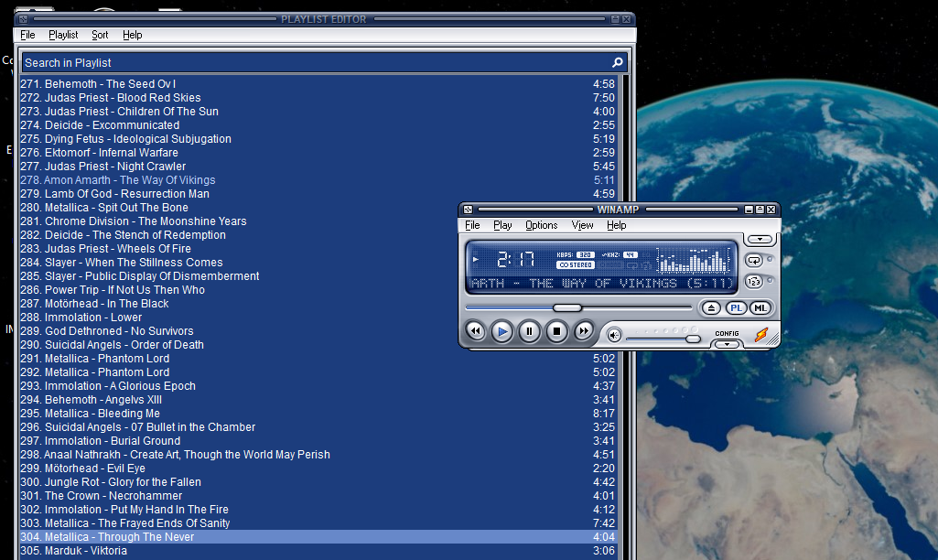938x560 pixels.
Task: Skip to the next track
Action: pyautogui.click(x=584, y=331)
